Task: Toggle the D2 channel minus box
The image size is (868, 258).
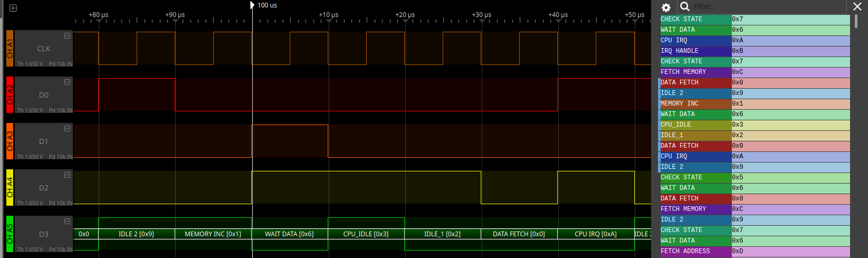Action: [67, 175]
